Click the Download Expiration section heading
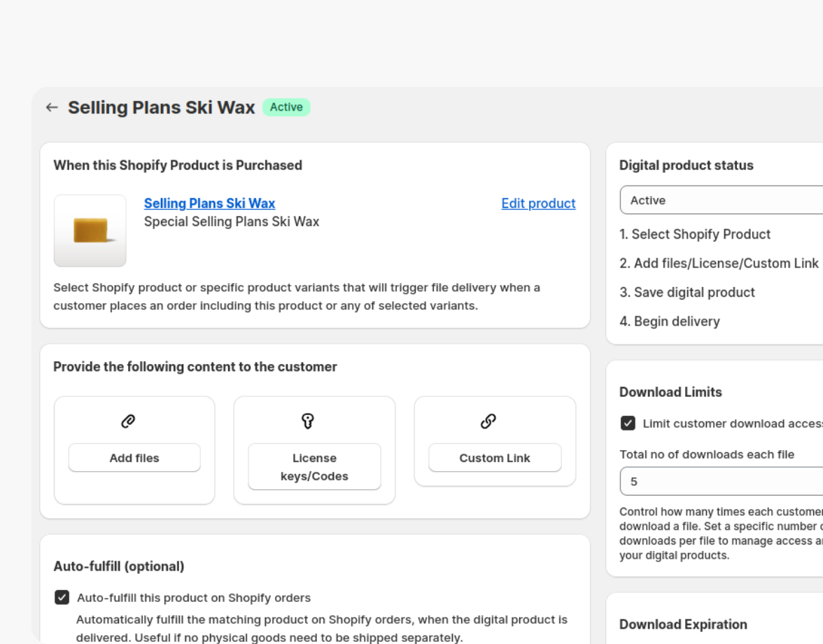This screenshot has height=644, width=823. (683, 624)
